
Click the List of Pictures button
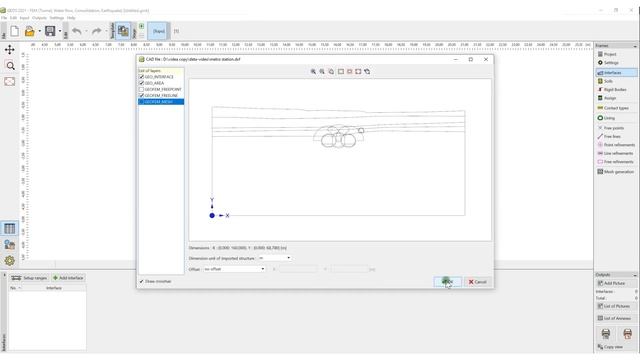[x=616, y=306]
